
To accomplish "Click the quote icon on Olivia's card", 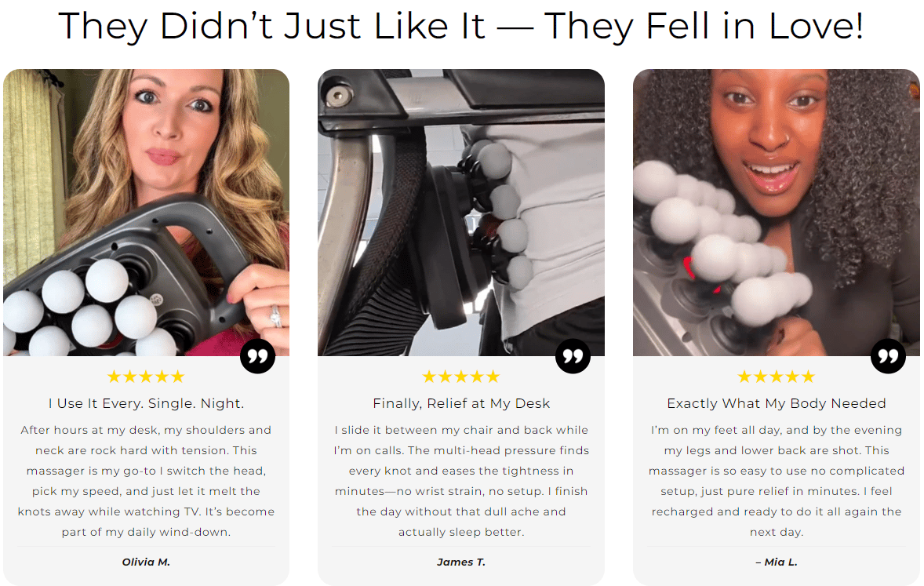I will tap(257, 356).
